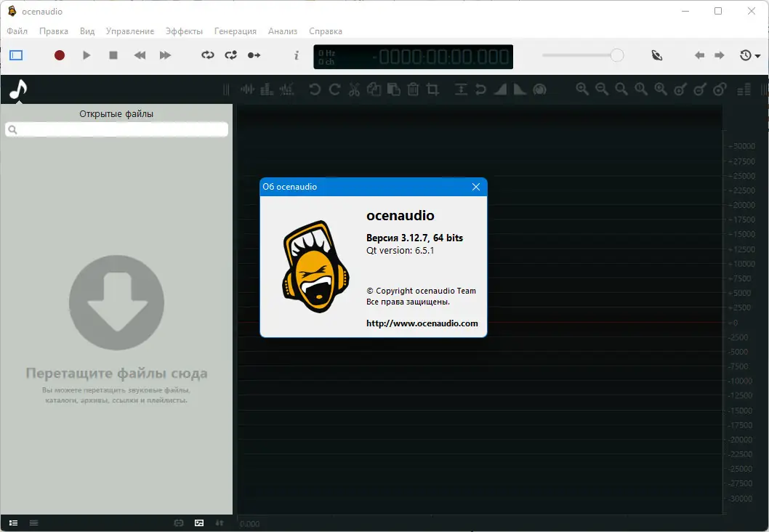Click the Stop button
This screenshot has width=769, height=532.
113,55
